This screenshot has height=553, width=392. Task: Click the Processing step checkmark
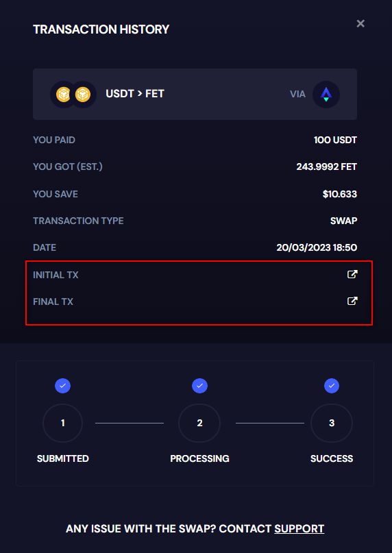[199, 386]
